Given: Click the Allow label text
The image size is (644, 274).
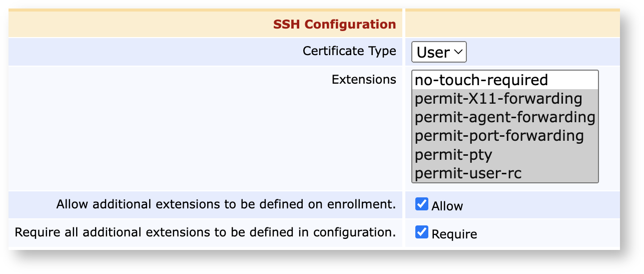Looking at the screenshot, I should tap(447, 206).
